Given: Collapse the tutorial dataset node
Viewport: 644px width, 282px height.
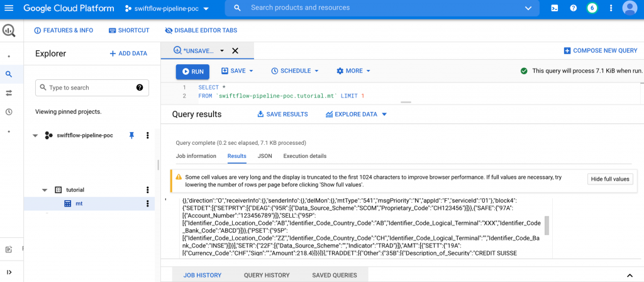Looking at the screenshot, I should pos(45,189).
